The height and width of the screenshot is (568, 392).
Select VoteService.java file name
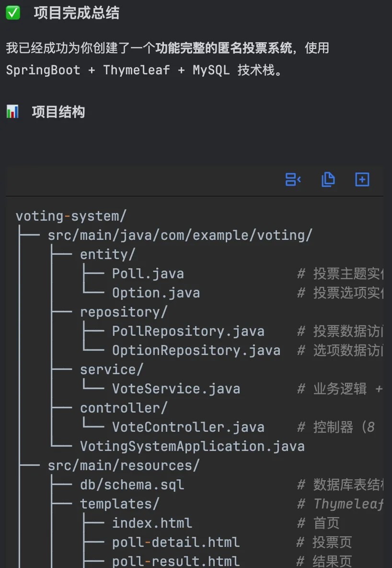[x=176, y=389]
